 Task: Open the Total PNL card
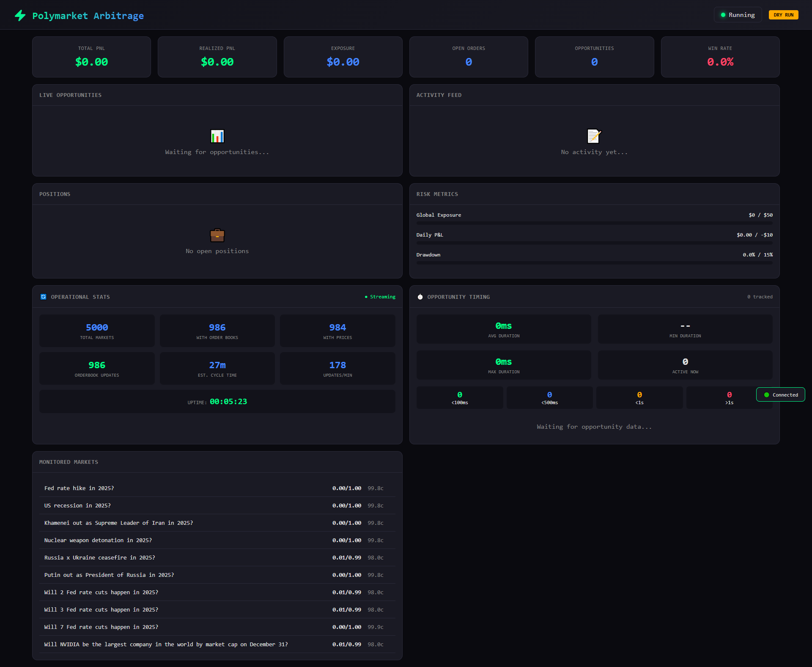(x=91, y=57)
